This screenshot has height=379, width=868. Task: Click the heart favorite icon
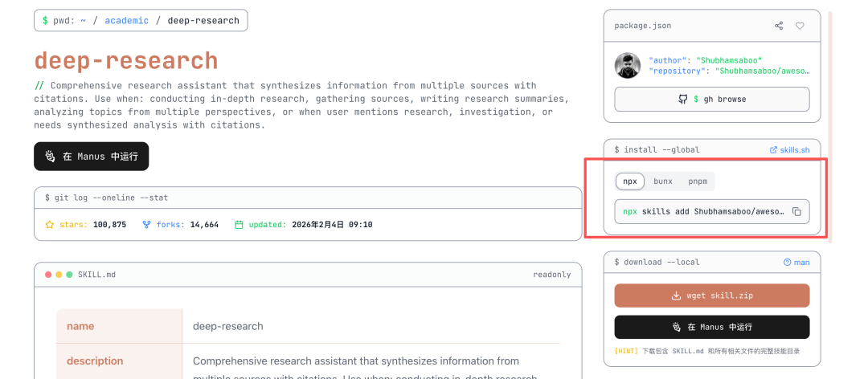point(800,26)
